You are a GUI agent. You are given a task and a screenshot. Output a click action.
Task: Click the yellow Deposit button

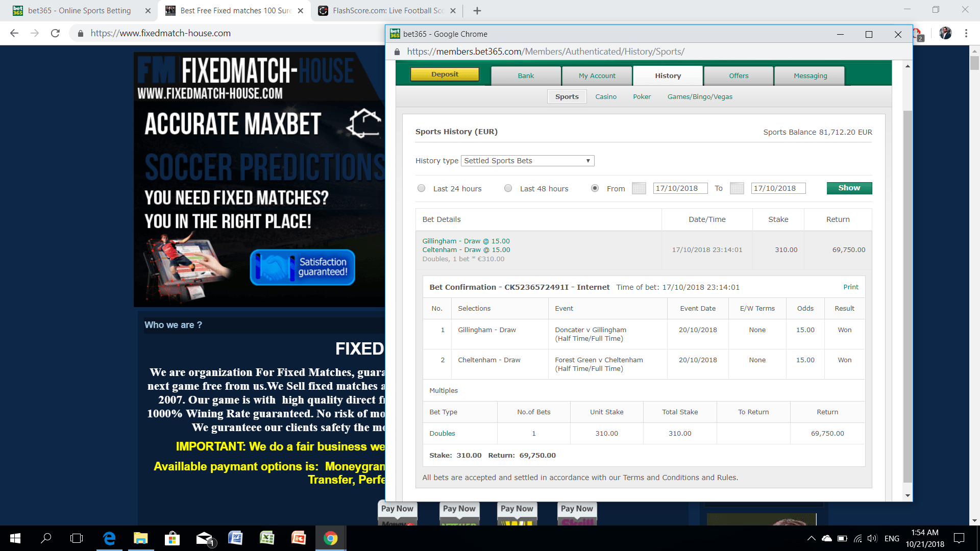[445, 74]
